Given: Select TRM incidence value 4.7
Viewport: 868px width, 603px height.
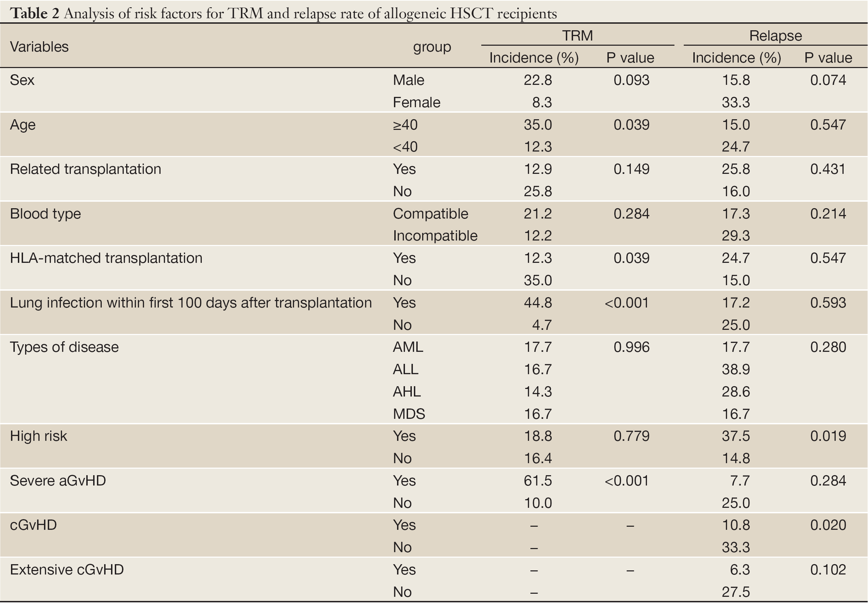Looking at the screenshot, I should [x=542, y=325].
